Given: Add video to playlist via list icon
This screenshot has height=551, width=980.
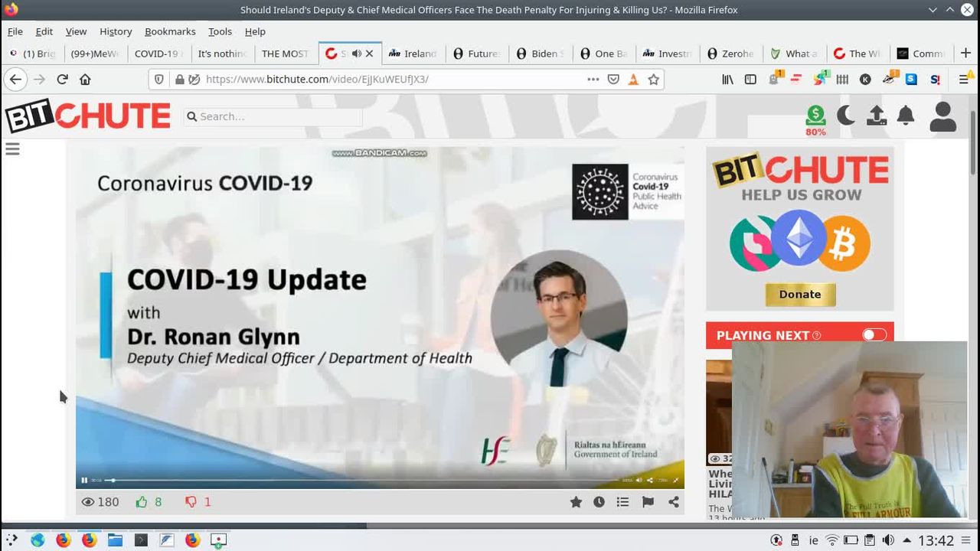Looking at the screenshot, I should 622,502.
